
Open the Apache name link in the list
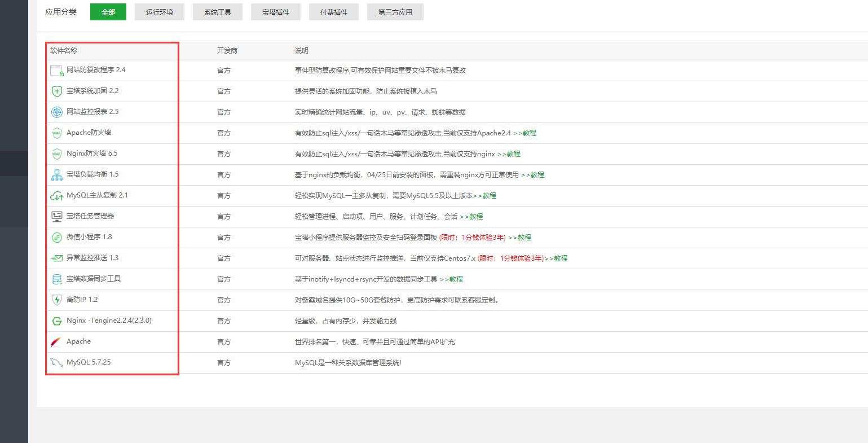(78, 341)
